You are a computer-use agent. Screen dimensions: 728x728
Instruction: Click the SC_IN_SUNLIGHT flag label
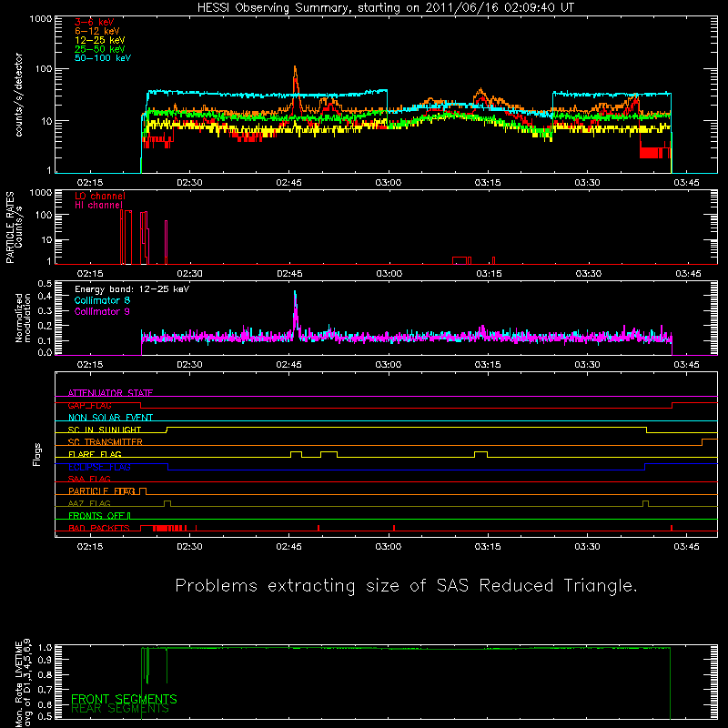(105, 430)
